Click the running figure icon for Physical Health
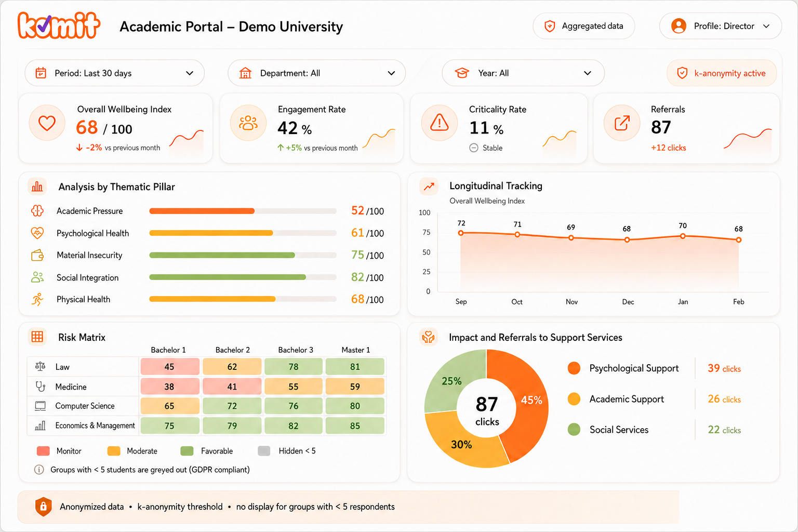Screen dimensions: 798x532 pyautogui.click(x=37, y=299)
